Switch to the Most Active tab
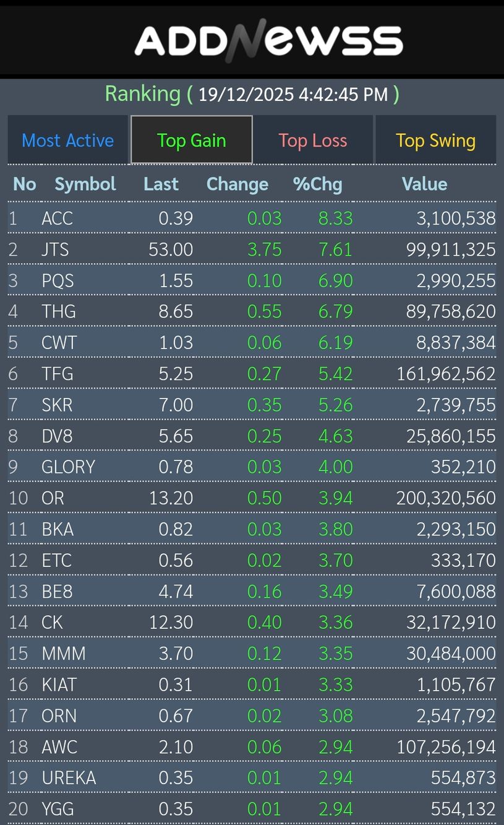 click(68, 140)
